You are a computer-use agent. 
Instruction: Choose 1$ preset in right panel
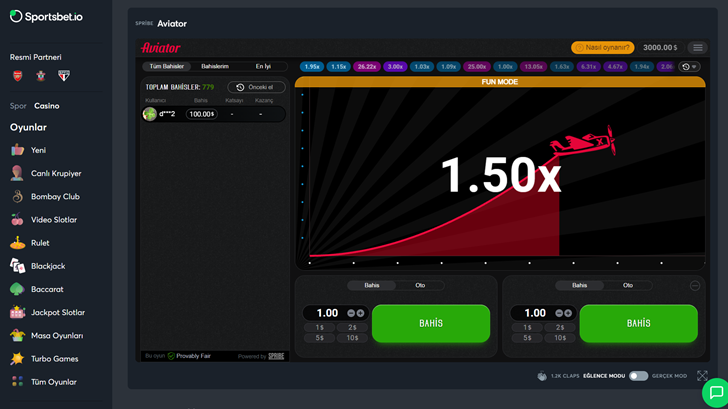(527, 327)
